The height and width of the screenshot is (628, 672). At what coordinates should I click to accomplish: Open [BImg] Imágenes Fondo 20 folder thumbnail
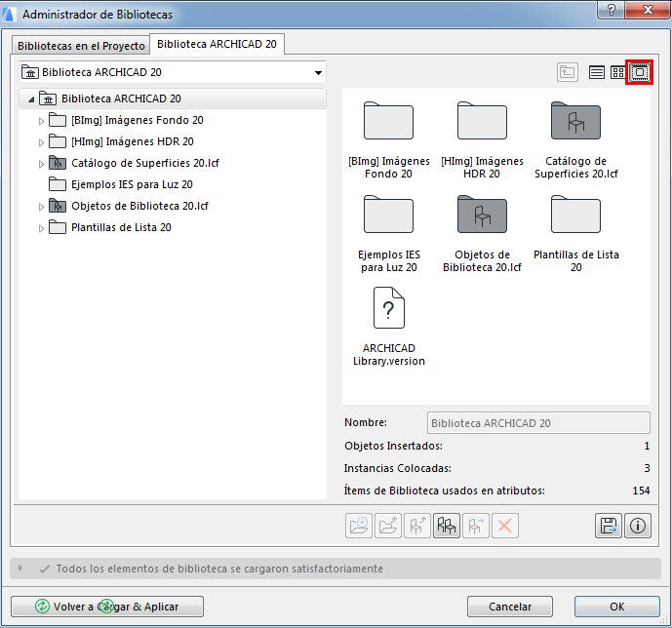click(x=388, y=121)
